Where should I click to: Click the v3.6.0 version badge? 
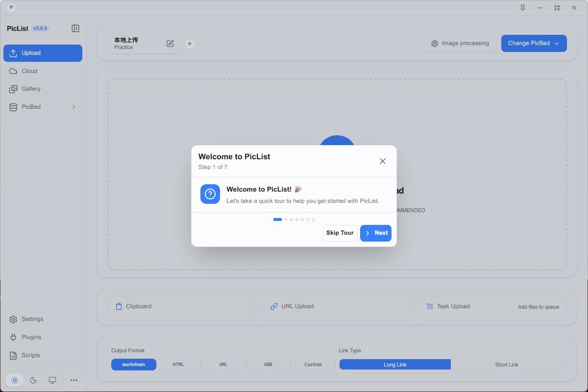pyautogui.click(x=40, y=28)
